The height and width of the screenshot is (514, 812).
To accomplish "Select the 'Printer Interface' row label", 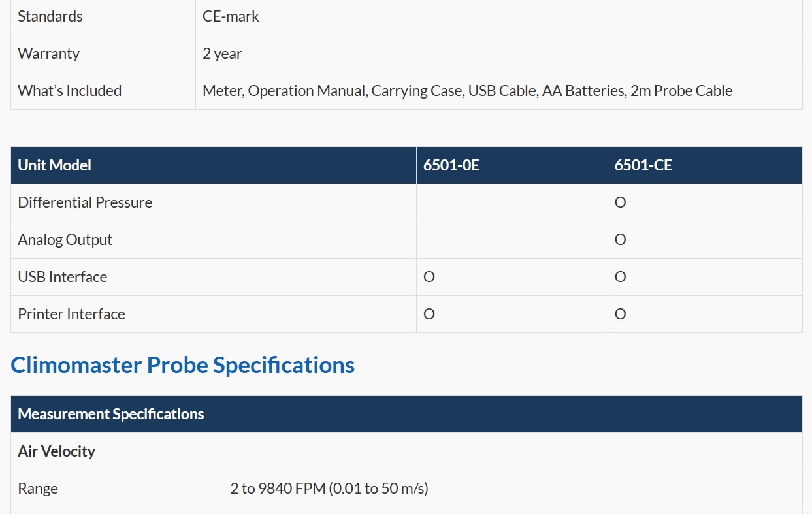I will tap(71, 314).
